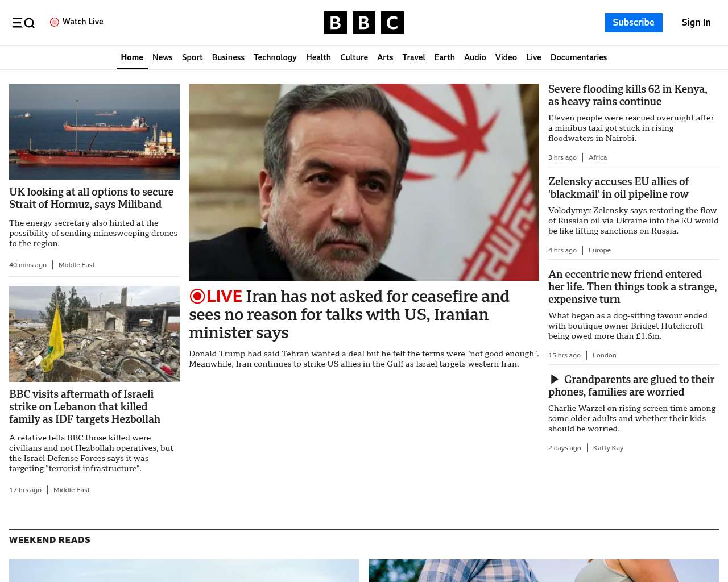Open the oil tanker ships thumbnail
The height and width of the screenshot is (582, 728).
pyautogui.click(x=94, y=131)
